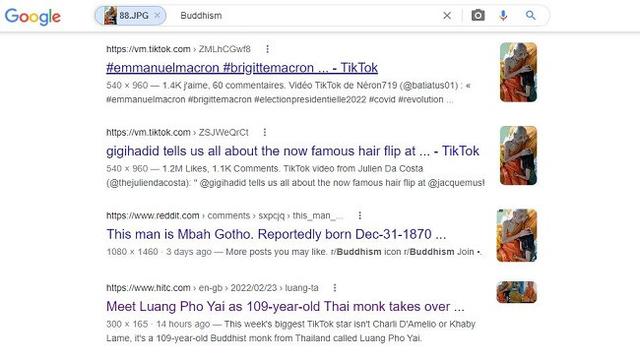Image resolution: width=640 pixels, height=360 pixels.
Task: View thumbnail beside Mbah Gotho result
Action: pos(517,235)
